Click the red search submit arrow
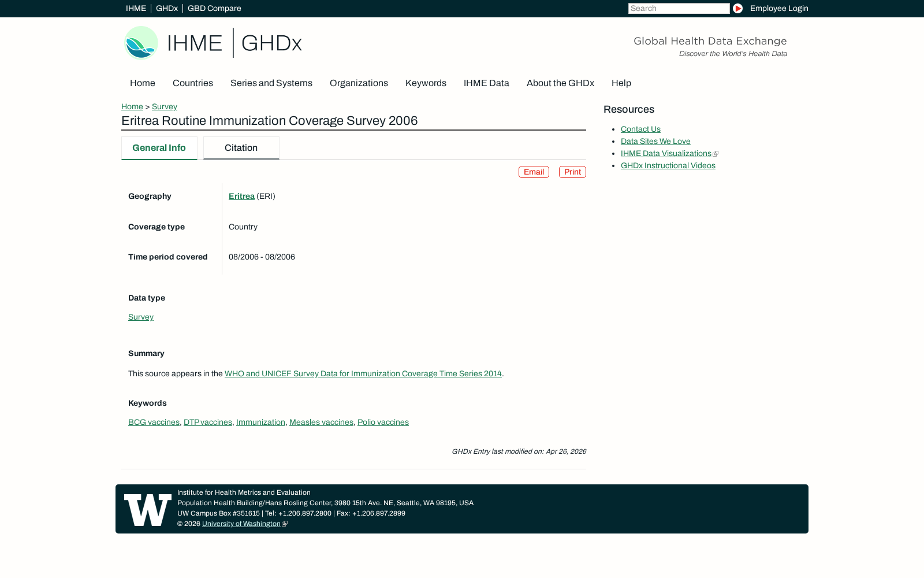 coord(737,9)
